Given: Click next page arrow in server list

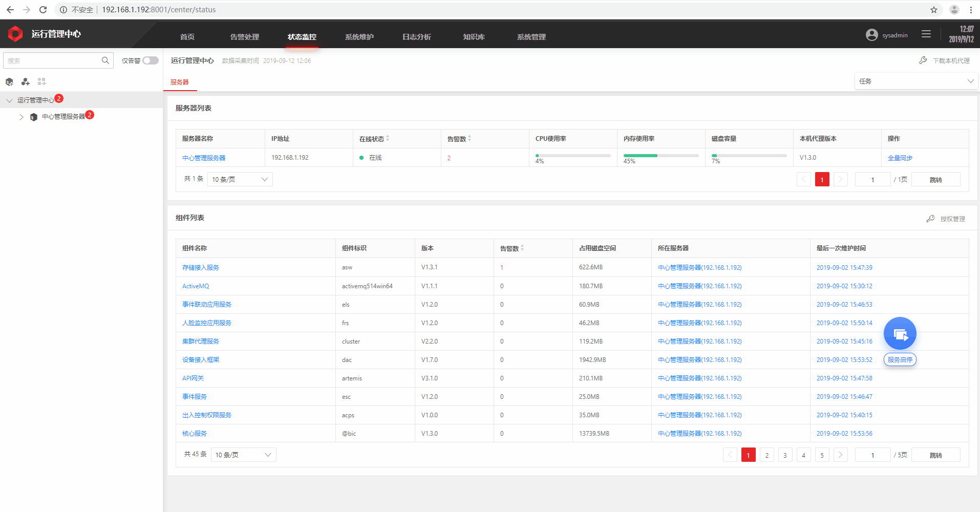Looking at the screenshot, I should [x=840, y=179].
